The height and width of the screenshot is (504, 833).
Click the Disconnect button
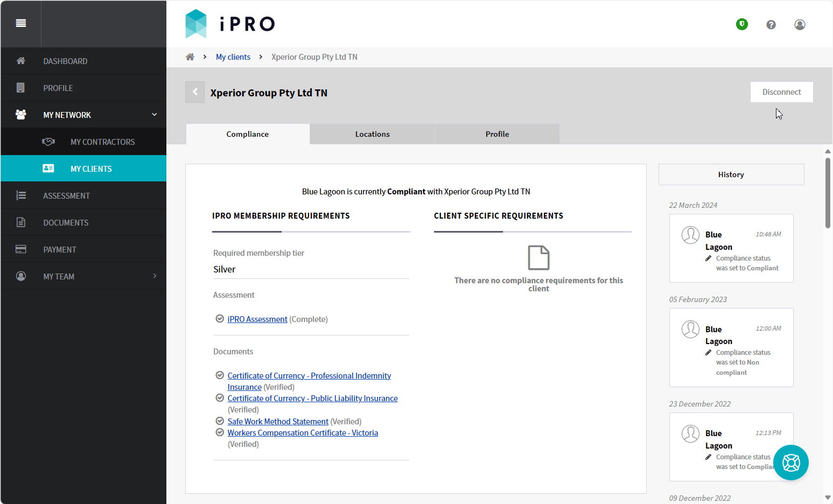(782, 92)
